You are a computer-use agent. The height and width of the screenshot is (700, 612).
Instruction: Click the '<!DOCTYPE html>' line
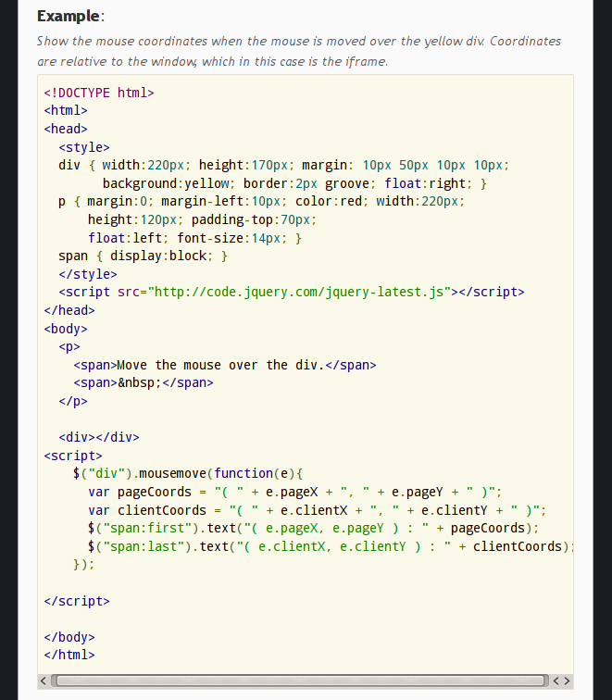pyautogui.click(x=99, y=93)
